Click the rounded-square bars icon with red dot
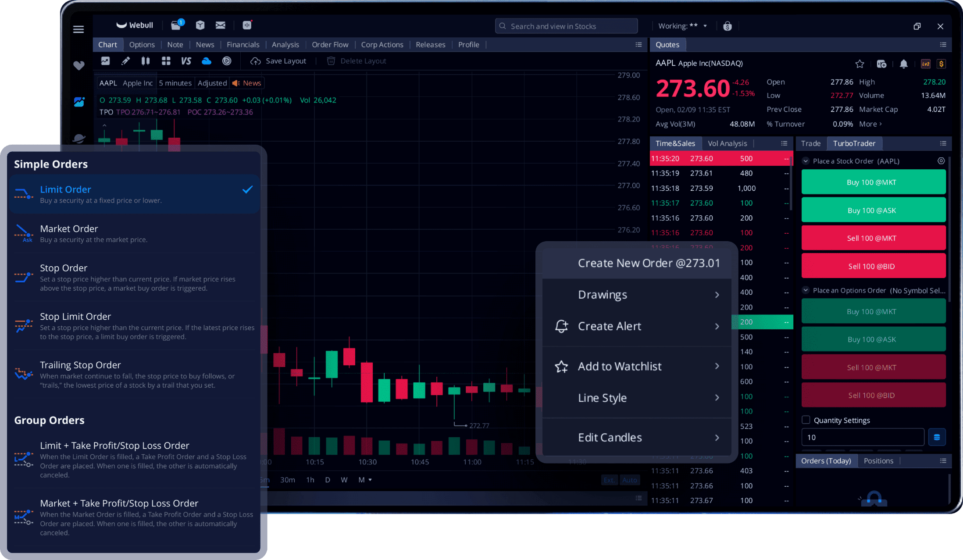Viewport: 963px width, 560px height. pos(247,25)
